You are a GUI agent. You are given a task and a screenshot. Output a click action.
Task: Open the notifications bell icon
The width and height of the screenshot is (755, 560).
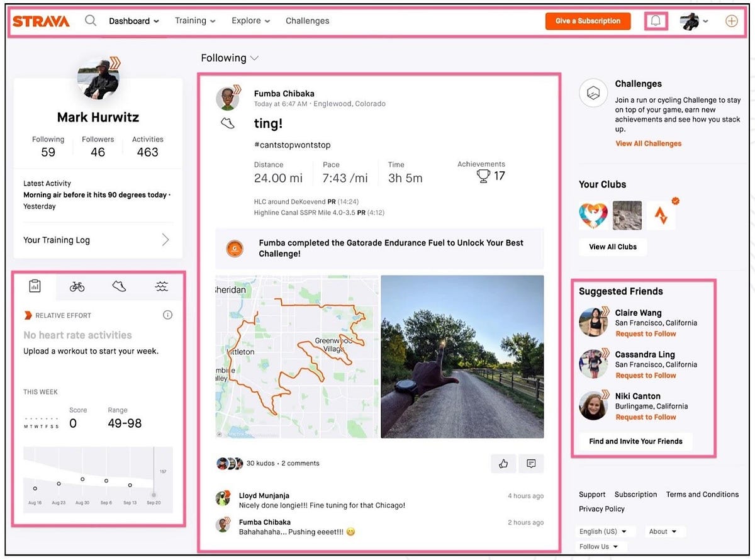pos(656,21)
